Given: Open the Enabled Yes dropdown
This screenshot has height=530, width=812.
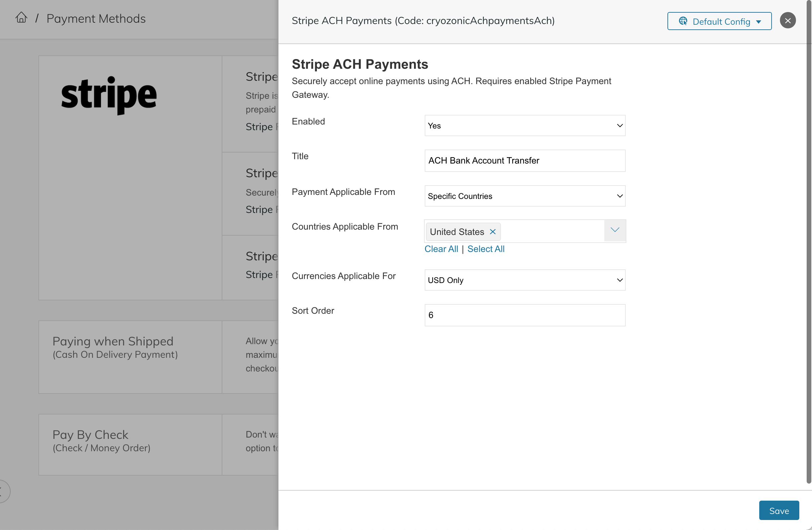Looking at the screenshot, I should point(525,125).
